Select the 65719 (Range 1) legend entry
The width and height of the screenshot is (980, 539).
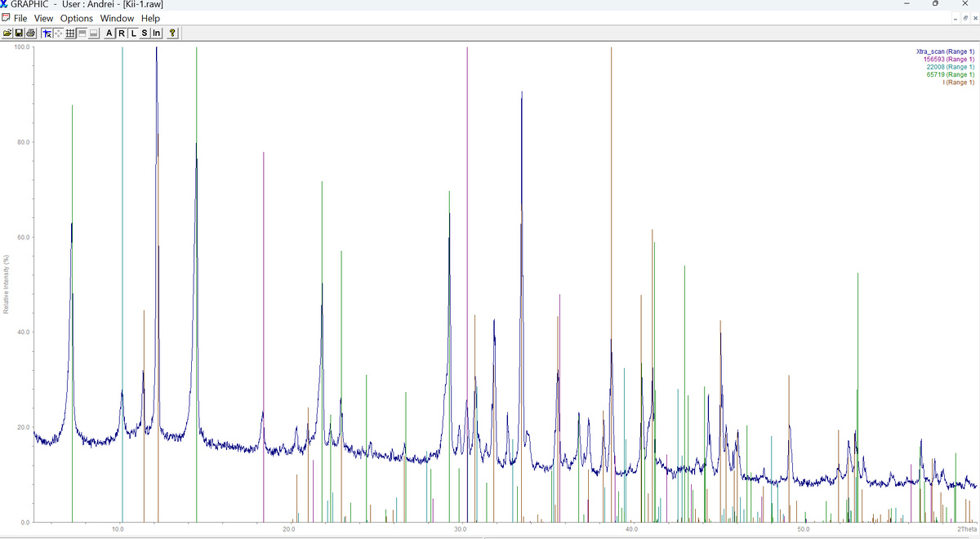[x=951, y=74]
